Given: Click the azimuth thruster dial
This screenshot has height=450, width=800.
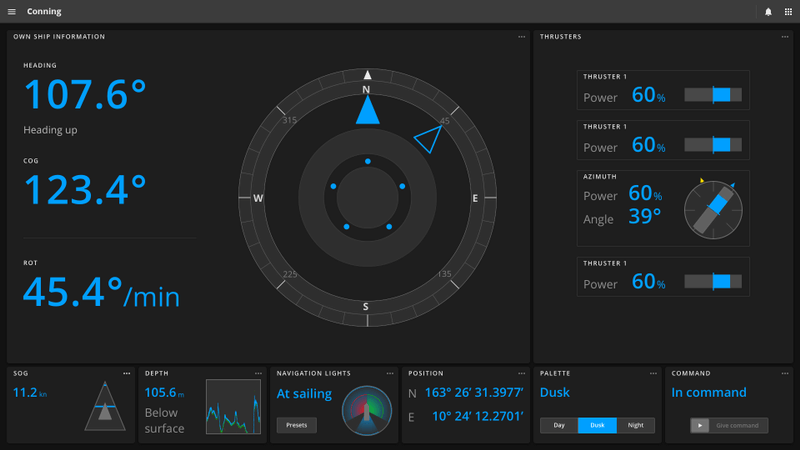Looking at the screenshot, I should click(713, 208).
